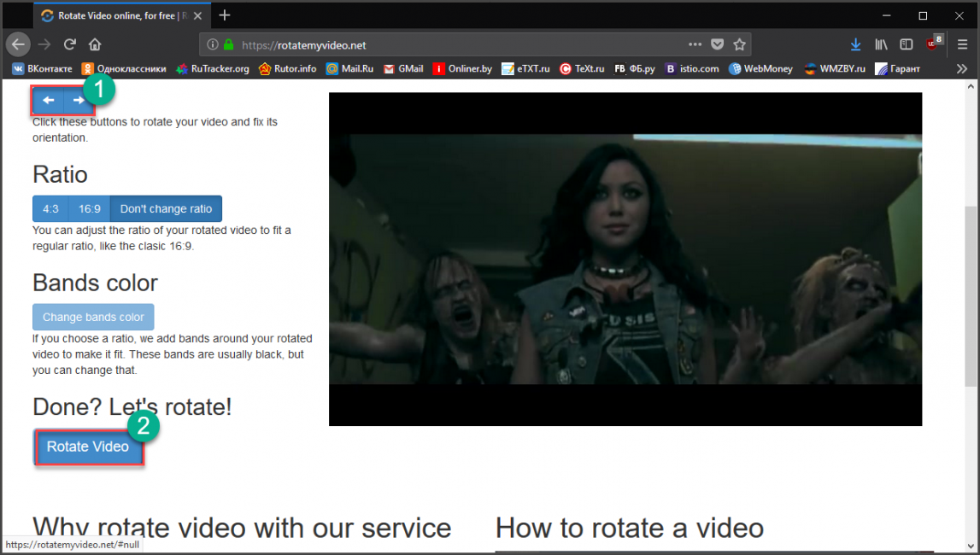Open the Firefox hamburger menu

coord(962,44)
